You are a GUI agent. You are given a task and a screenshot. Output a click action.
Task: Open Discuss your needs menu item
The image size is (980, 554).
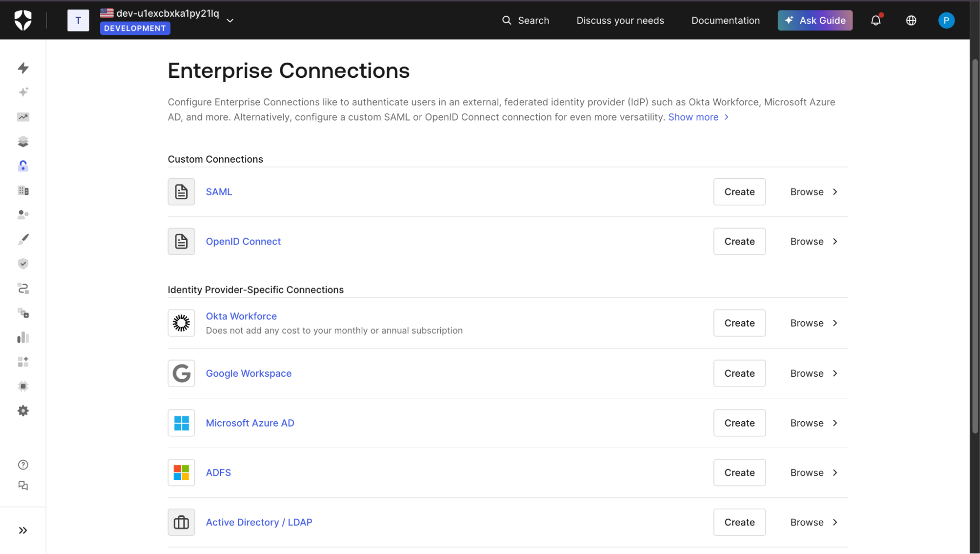(620, 20)
